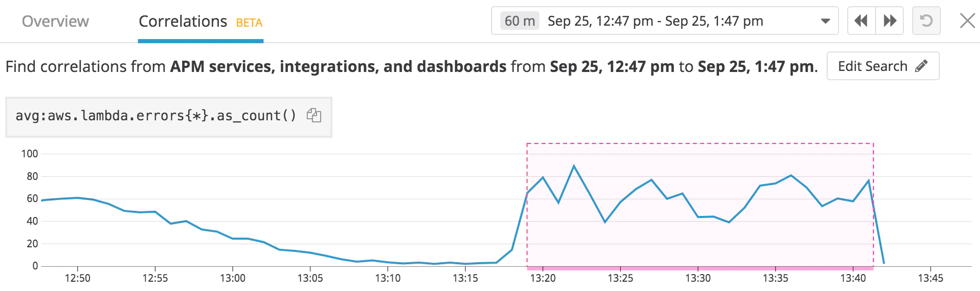
Task: Close the correlations panel
Action: pos(968,21)
